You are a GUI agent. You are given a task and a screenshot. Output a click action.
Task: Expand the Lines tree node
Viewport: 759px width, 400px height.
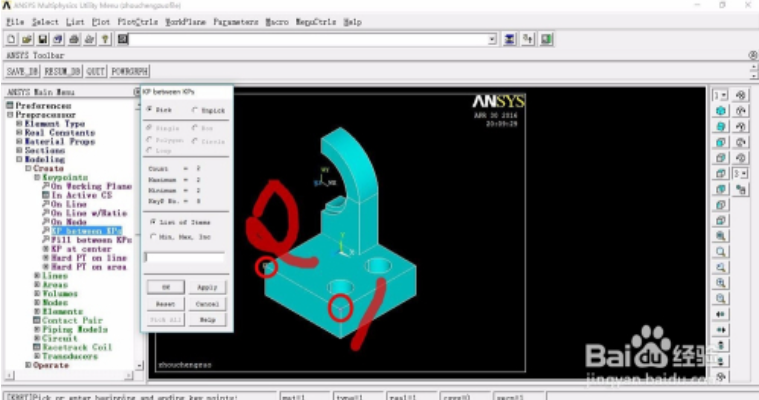click(37, 276)
